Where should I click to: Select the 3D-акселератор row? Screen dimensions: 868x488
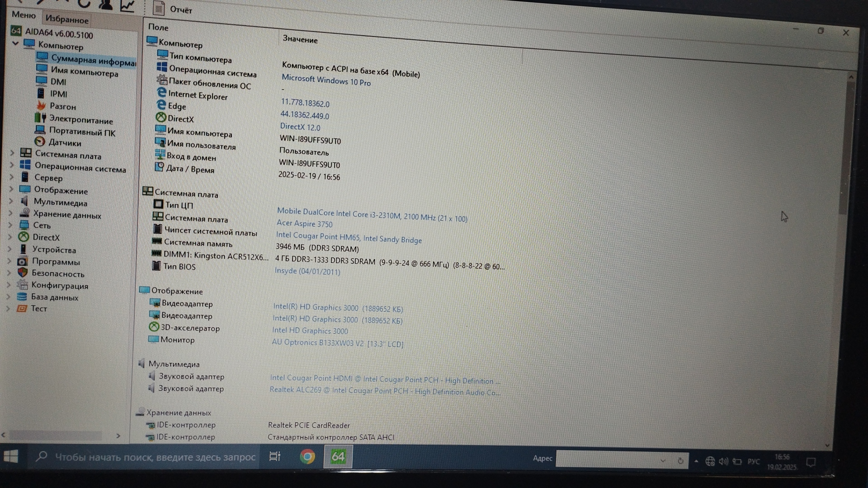coord(190,328)
